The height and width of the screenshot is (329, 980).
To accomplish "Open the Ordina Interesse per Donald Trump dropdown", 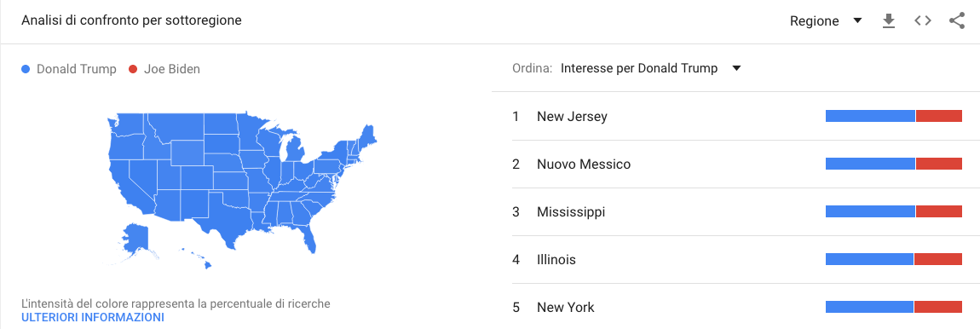I will coord(650,69).
